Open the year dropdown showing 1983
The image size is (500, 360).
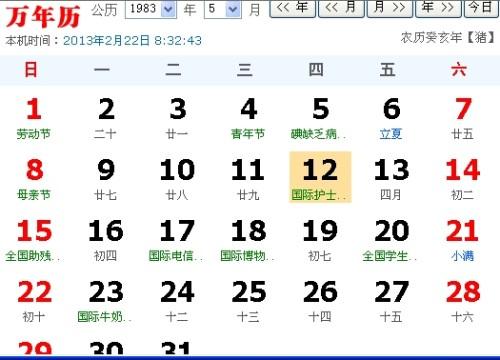(x=151, y=8)
